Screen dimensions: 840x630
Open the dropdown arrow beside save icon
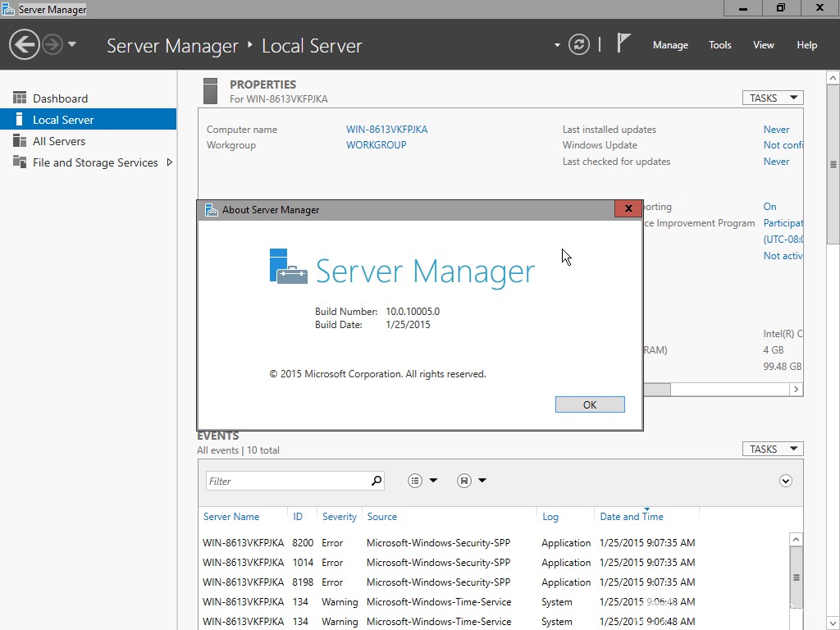pyautogui.click(x=482, y=481)
